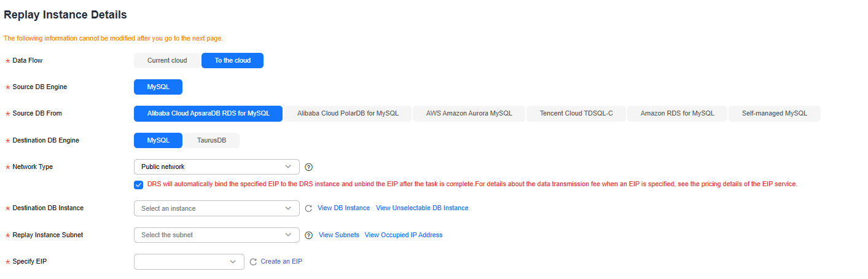Select AWS Amazon Aurora MySQL source
The width and height of the screenshot is (868, 279).
469,114
